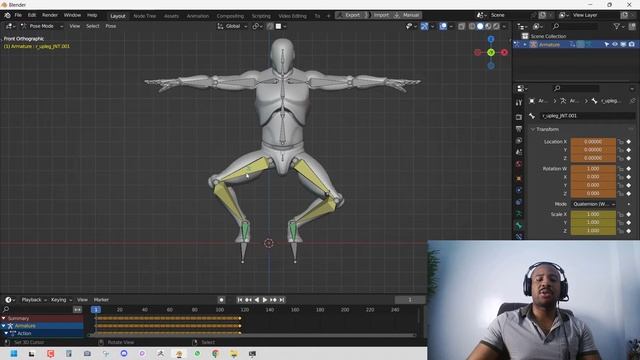Open the viewport View menu
Image resolution: width=640 pixels, height=360 pixels.
click(75, 26)
